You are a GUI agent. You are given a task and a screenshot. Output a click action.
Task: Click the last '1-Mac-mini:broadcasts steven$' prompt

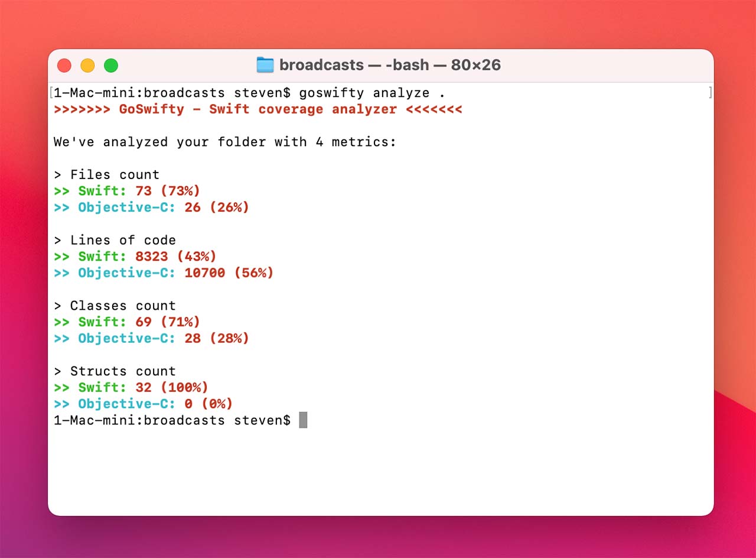pos(172,420)
